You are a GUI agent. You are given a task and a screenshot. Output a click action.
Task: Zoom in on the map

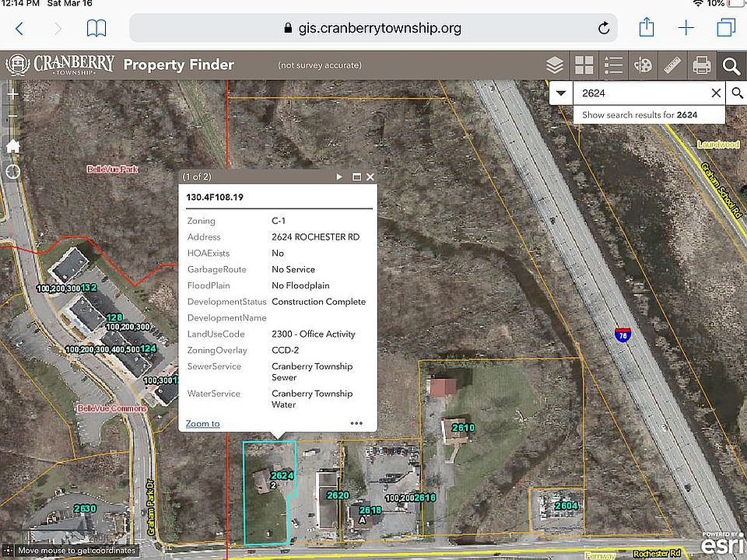pos(12,93)
